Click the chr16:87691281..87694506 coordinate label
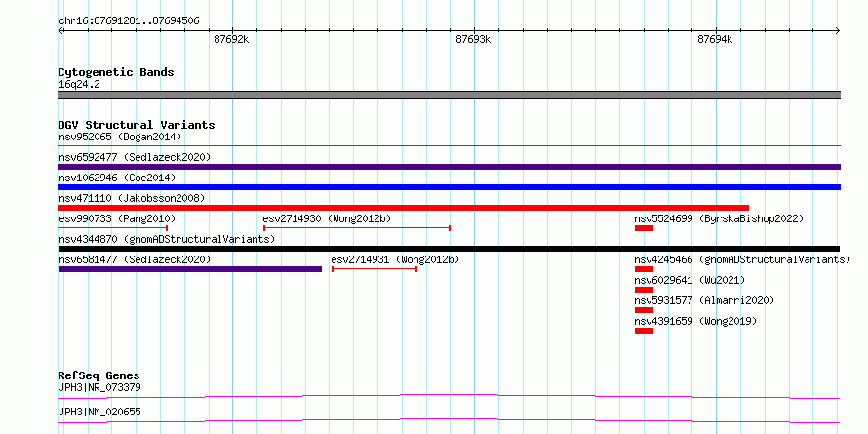Viewport: 868px width, 434px height. [x=129, y=21]
